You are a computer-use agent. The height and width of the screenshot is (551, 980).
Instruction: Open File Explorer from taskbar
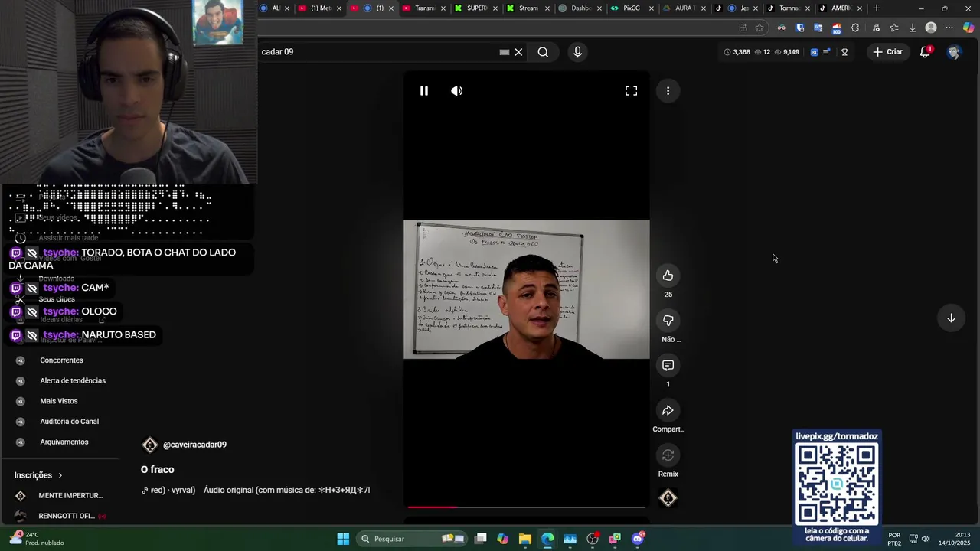pos(524,539)
